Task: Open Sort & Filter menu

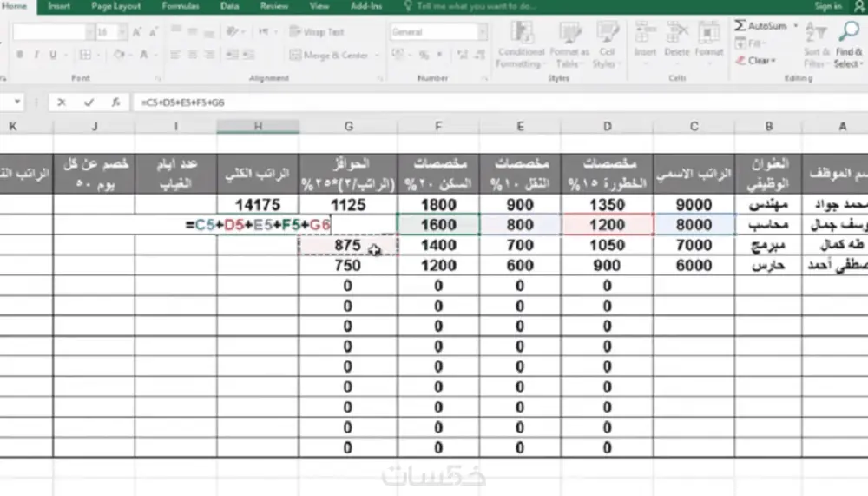Action: (x=816, y=44)
